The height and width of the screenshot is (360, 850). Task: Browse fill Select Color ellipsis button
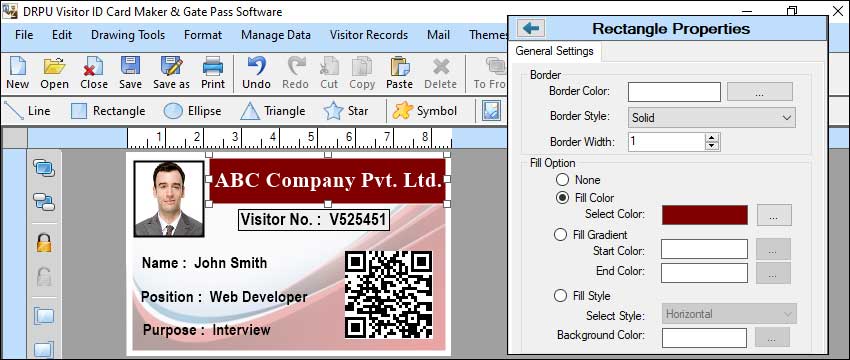point(774,215)
